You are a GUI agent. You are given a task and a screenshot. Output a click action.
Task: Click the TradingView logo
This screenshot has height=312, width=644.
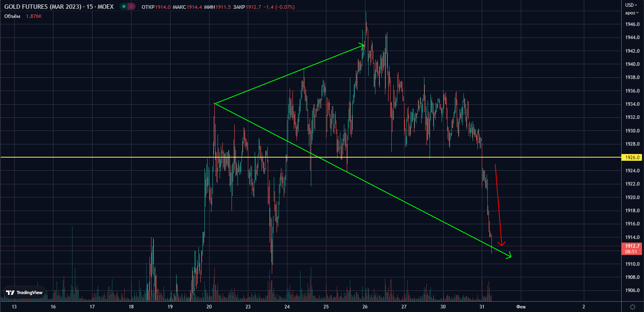tap(25, 293)
